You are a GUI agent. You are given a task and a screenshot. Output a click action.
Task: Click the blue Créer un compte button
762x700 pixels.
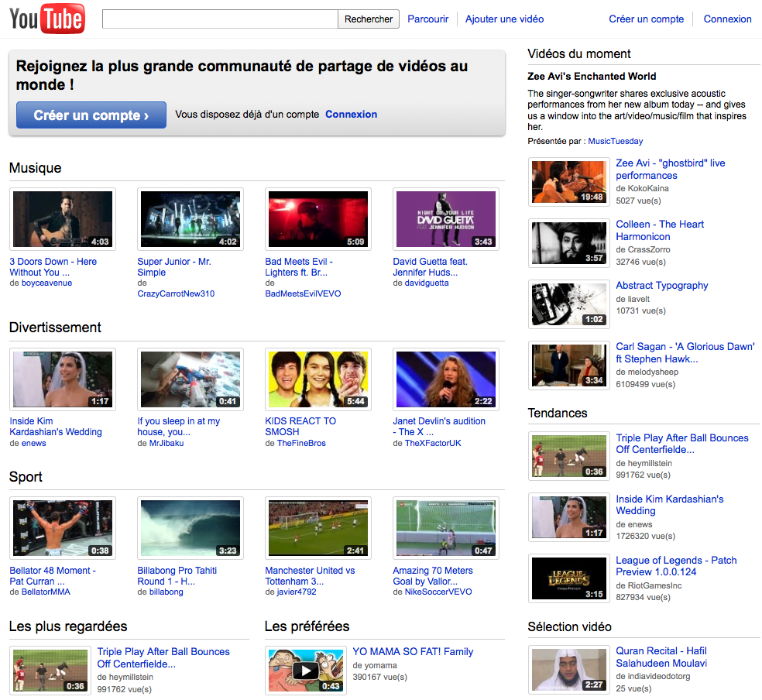pos(91,115)
